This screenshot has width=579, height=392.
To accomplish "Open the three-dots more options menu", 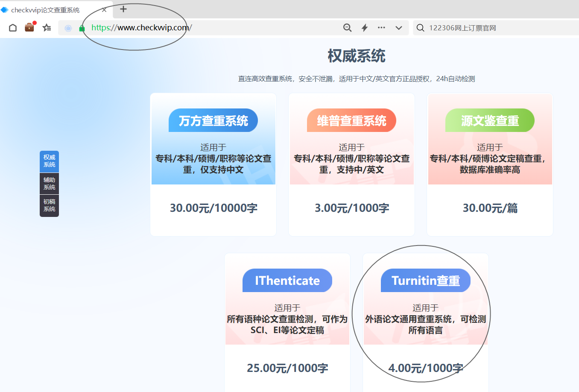I will tap(381, 28).
